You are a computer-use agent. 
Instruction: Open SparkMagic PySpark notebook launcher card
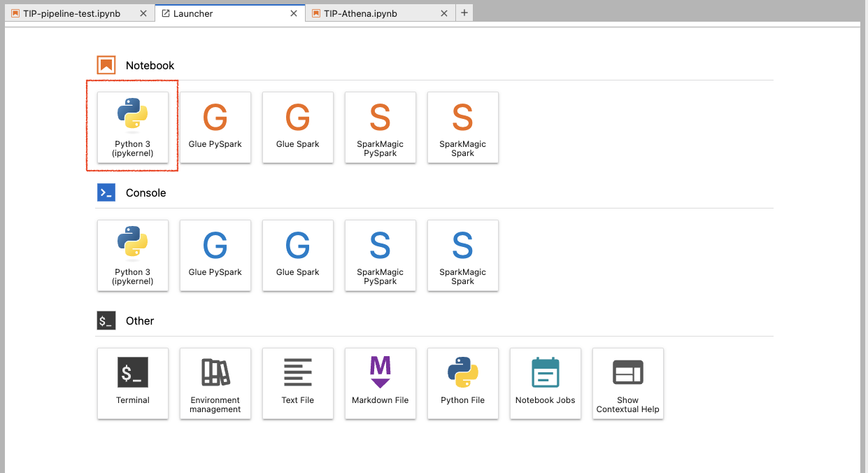pos(380,127)
